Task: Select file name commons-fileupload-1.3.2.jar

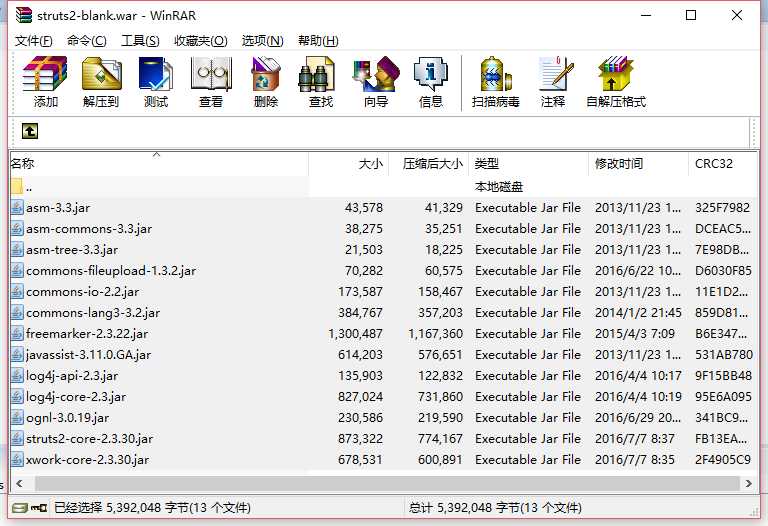Action: tap(111, 271)
